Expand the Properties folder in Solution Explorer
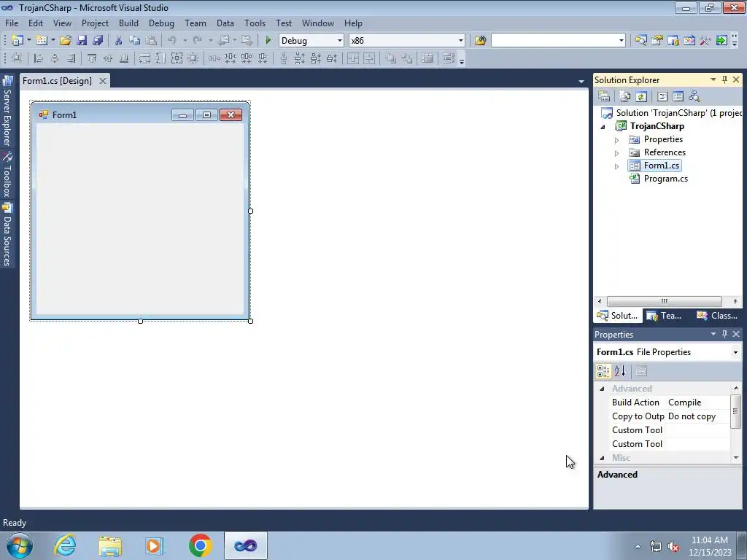 (x=616, y=140)
